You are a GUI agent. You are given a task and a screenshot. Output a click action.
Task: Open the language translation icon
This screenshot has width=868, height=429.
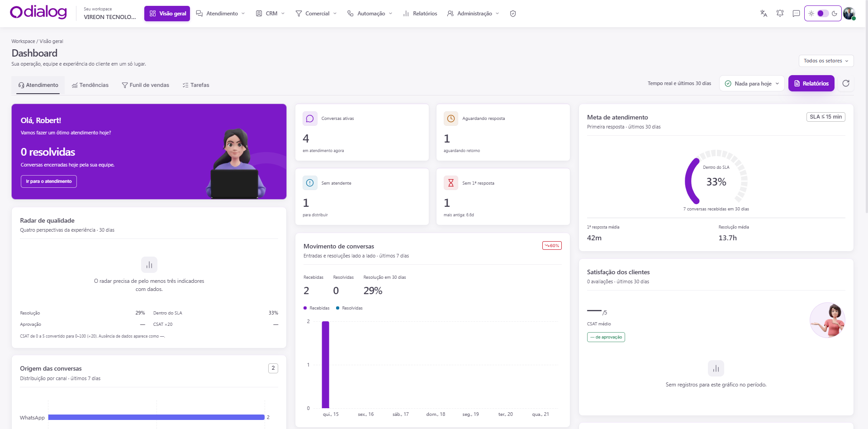click(764, 14)
